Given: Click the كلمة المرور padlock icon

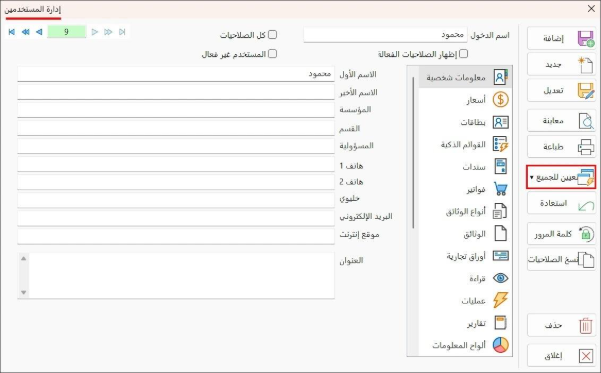Looking at the screenshot, I should pos(586,233).
